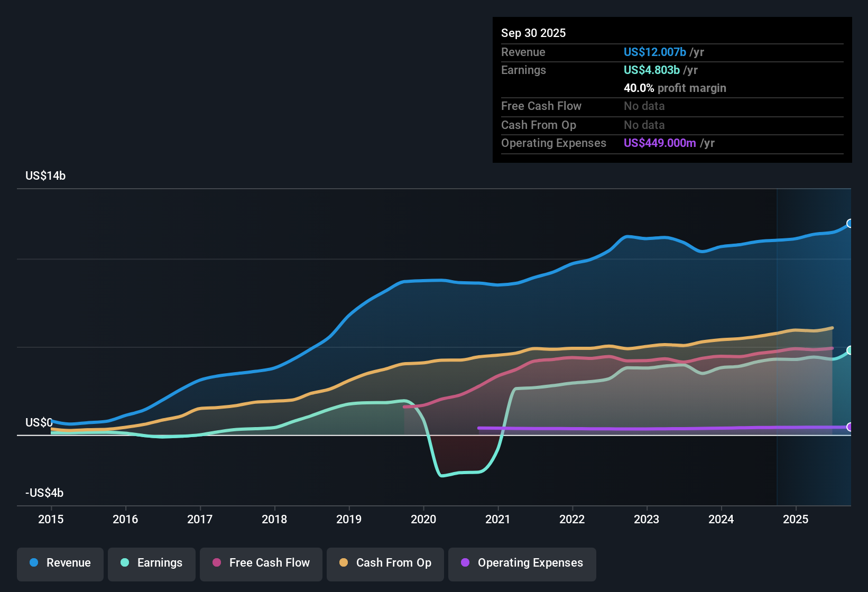Click the Operating Expenses endpoint marker

(x=849, y=428)
